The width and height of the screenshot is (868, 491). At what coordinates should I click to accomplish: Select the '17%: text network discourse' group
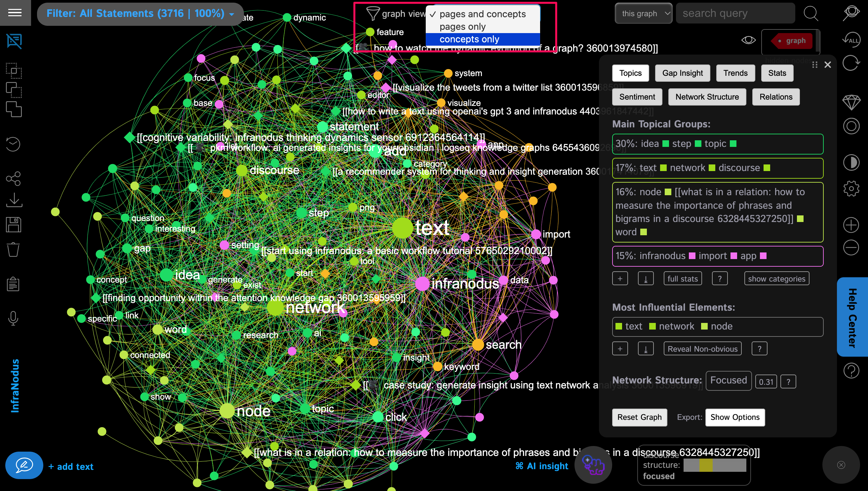point(718,168)
